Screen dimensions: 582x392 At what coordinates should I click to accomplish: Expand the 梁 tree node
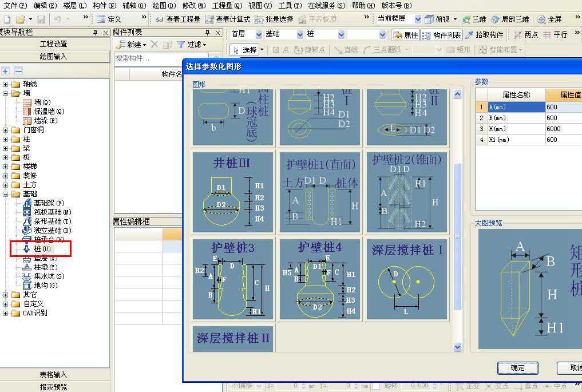[5, 148]
